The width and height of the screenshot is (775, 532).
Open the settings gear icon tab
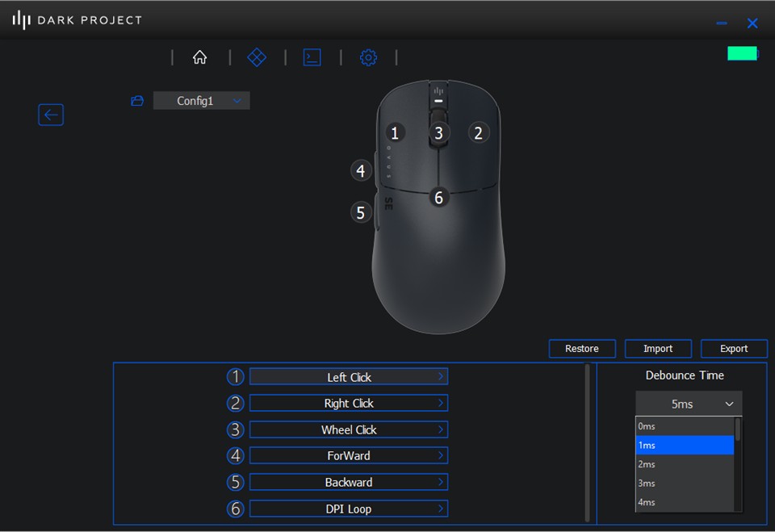[368, 57]
